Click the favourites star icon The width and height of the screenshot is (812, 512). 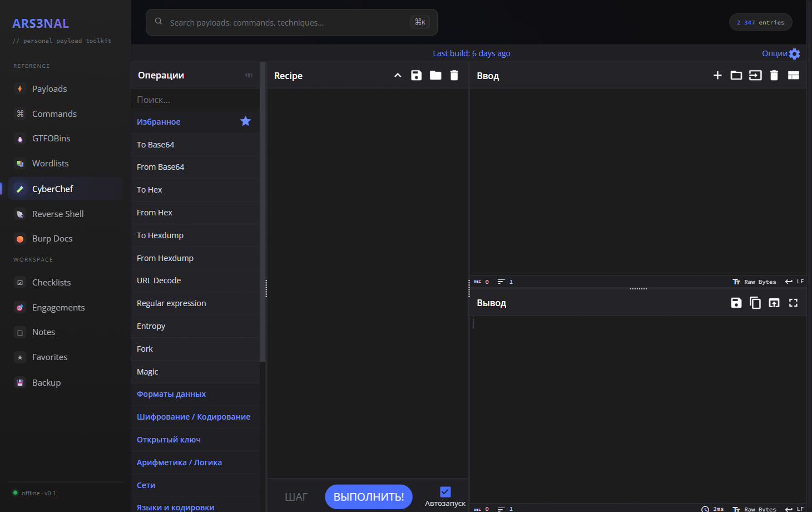click(245, 121)
